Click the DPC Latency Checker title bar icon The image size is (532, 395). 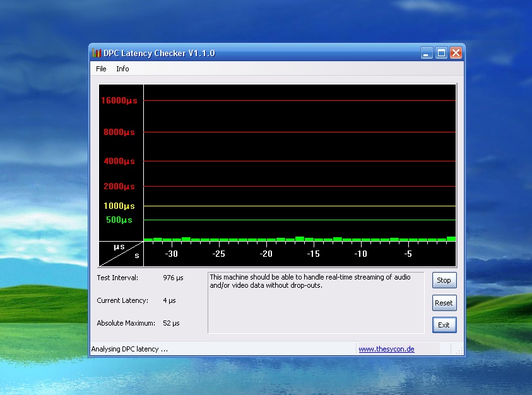(97, 53)
